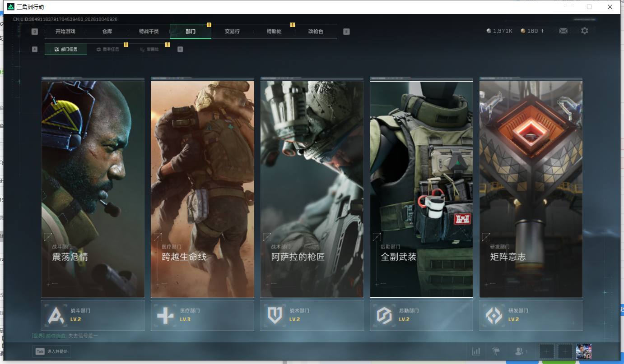The height and width of the screenshot is (364, 624).
Task: Go to the 特战干员 tab
Action: (149, 32)
